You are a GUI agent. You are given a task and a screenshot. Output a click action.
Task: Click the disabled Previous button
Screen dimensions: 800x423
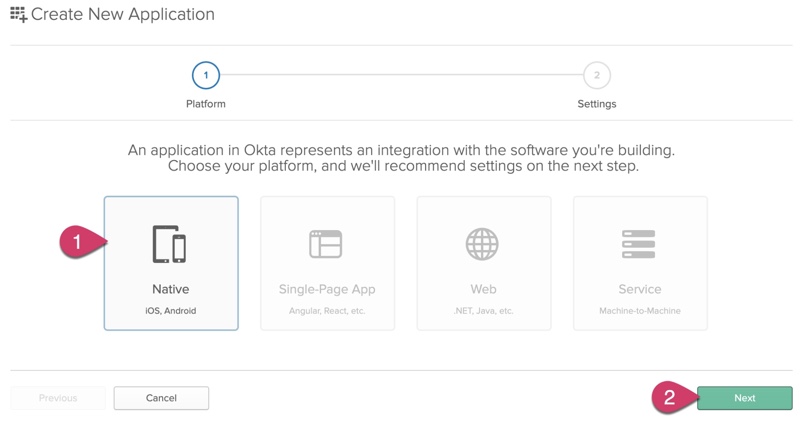58,398
